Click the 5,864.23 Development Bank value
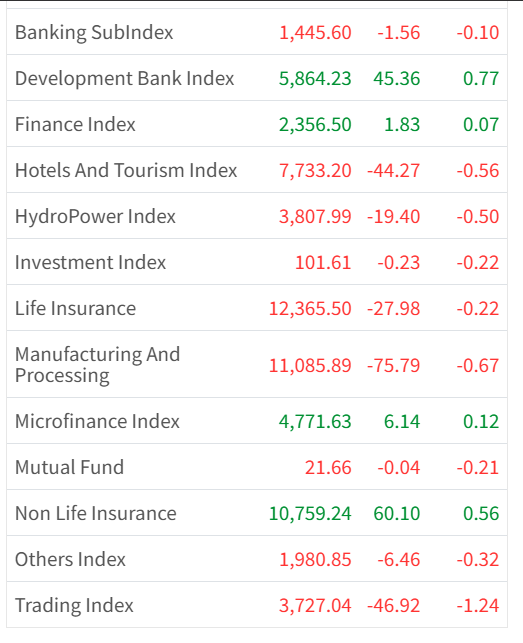Image resolution: width=523 pixels, height=643 pixels. [315, 78]
